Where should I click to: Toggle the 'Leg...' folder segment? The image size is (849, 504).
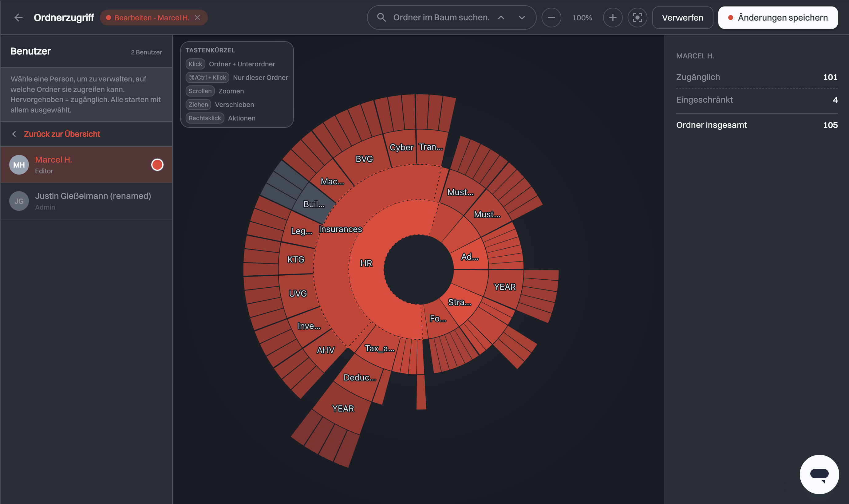pyautogui.click(x=302, y=231)
